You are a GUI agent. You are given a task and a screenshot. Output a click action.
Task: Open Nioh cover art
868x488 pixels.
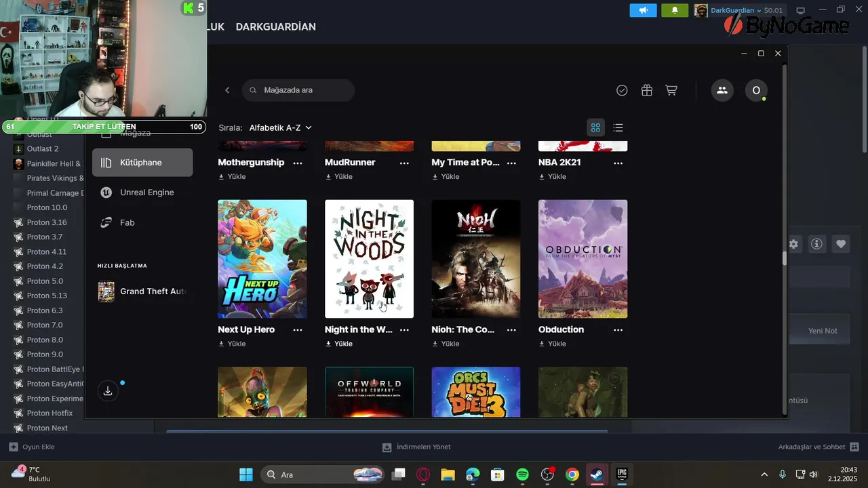[x=476, y=259]
